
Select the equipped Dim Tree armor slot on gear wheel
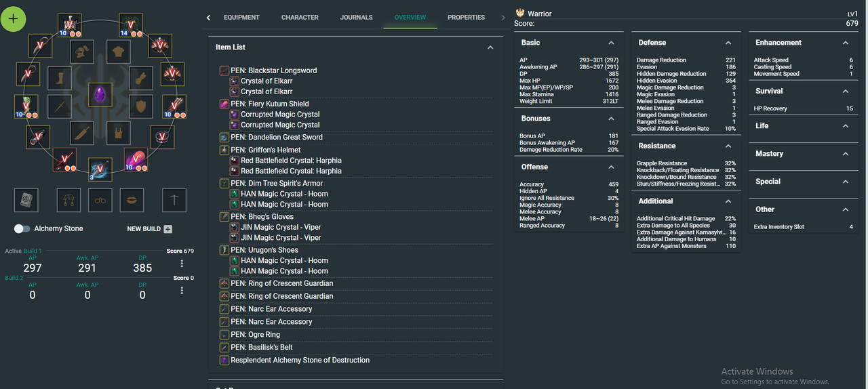coord(132,25)
